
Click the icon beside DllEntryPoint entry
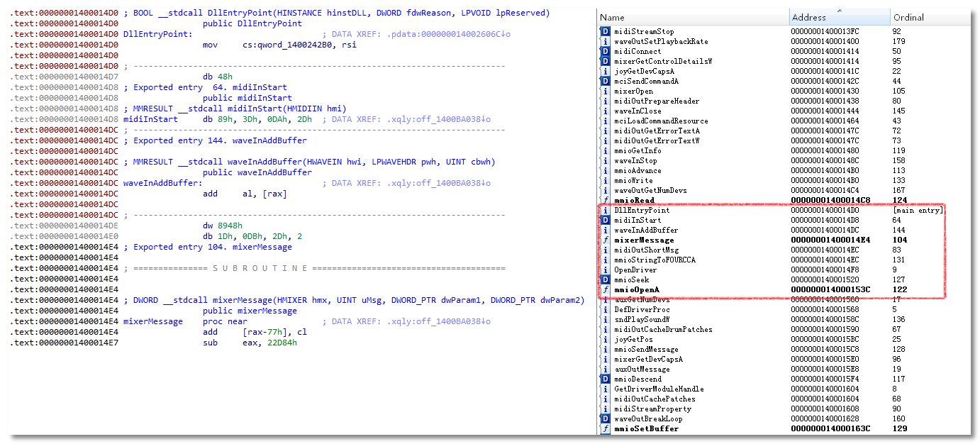pyautogui.click(x=605, y=210)
